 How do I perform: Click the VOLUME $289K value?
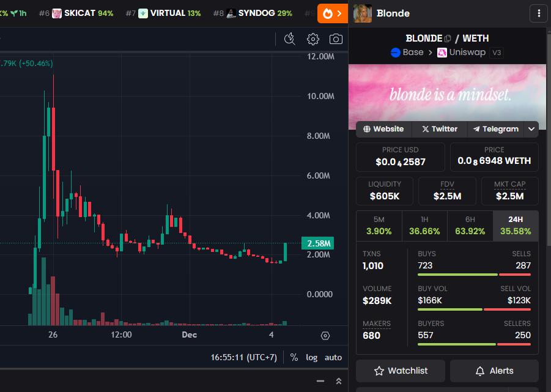point(377,301)
